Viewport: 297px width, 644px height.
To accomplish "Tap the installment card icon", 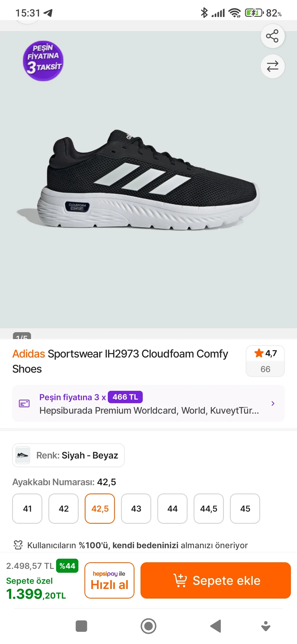I will click(24, 403).
